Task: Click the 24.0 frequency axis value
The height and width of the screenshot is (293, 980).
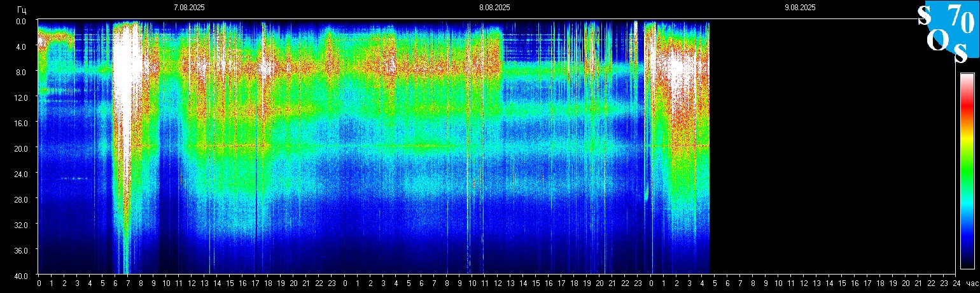Action: point(20,174)
